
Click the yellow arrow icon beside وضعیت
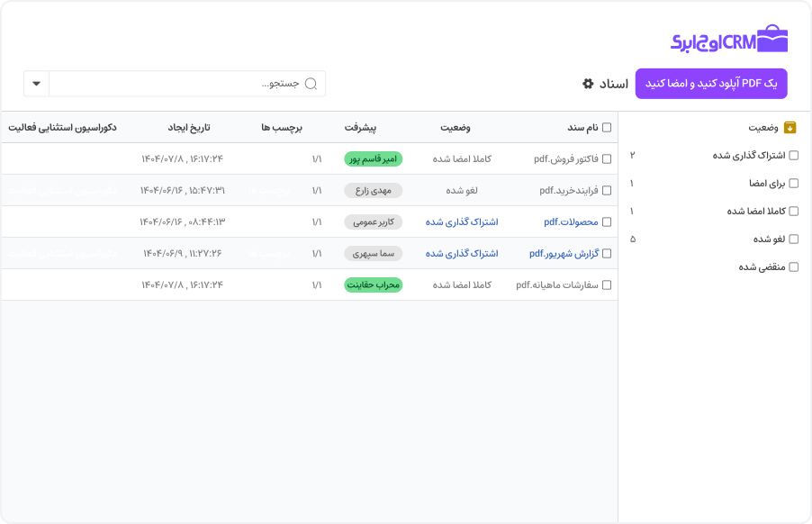[789, 128]
